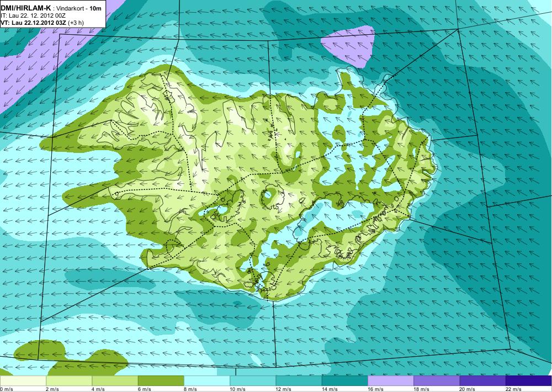Select the "16 m/s" legend label
Viewport: 552px width, 392px height.
375,389
